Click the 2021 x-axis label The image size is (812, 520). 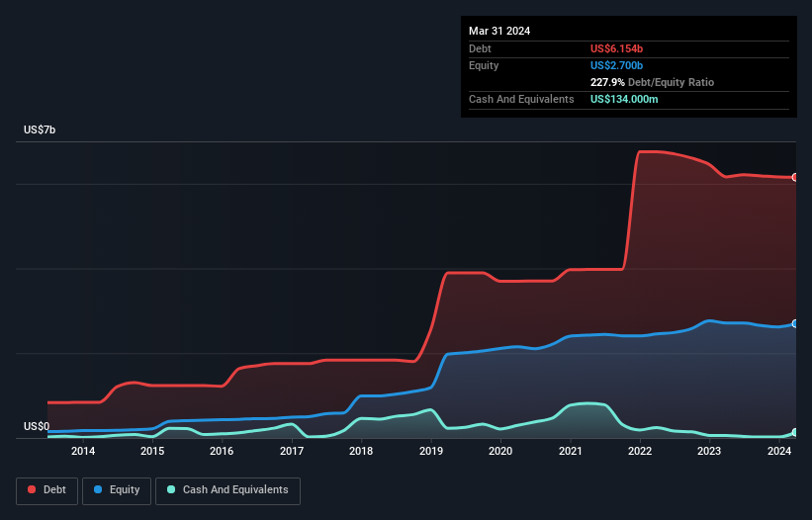570,451
